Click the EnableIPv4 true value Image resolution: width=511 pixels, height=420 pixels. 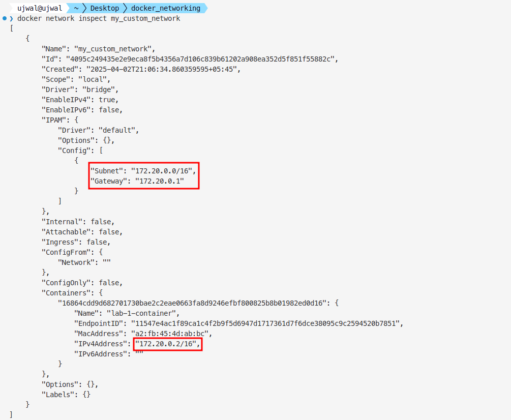[x=108, y=100]
